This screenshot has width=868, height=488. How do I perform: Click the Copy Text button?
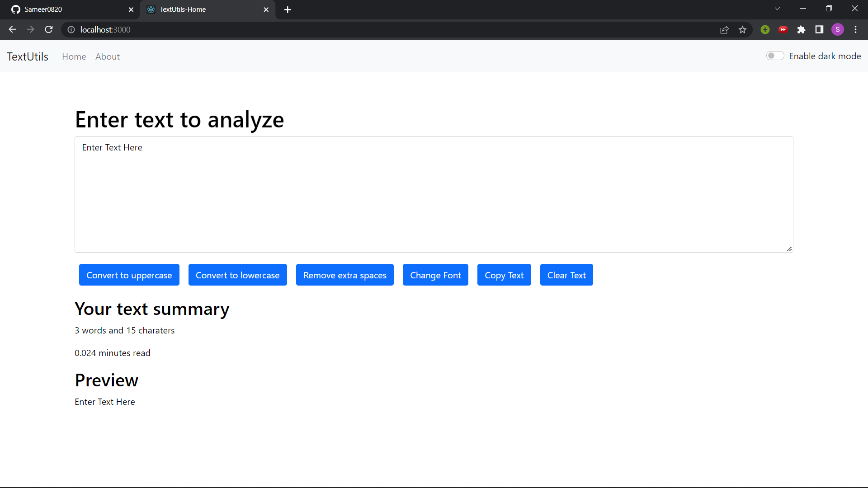(504, 275)
